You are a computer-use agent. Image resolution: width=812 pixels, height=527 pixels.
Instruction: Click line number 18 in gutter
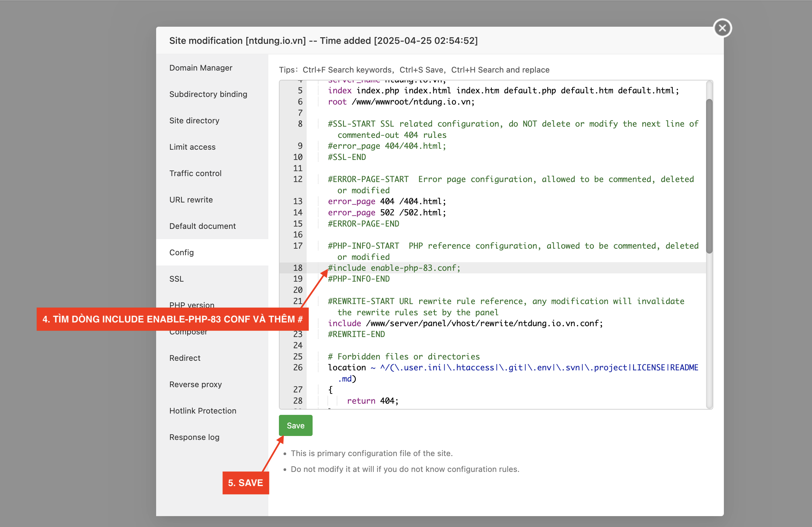297,268
